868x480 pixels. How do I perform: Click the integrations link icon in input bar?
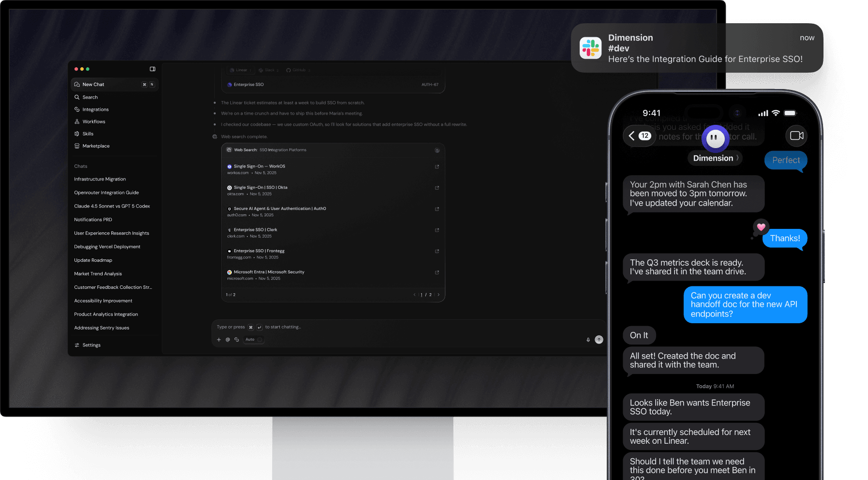point(237,340)
